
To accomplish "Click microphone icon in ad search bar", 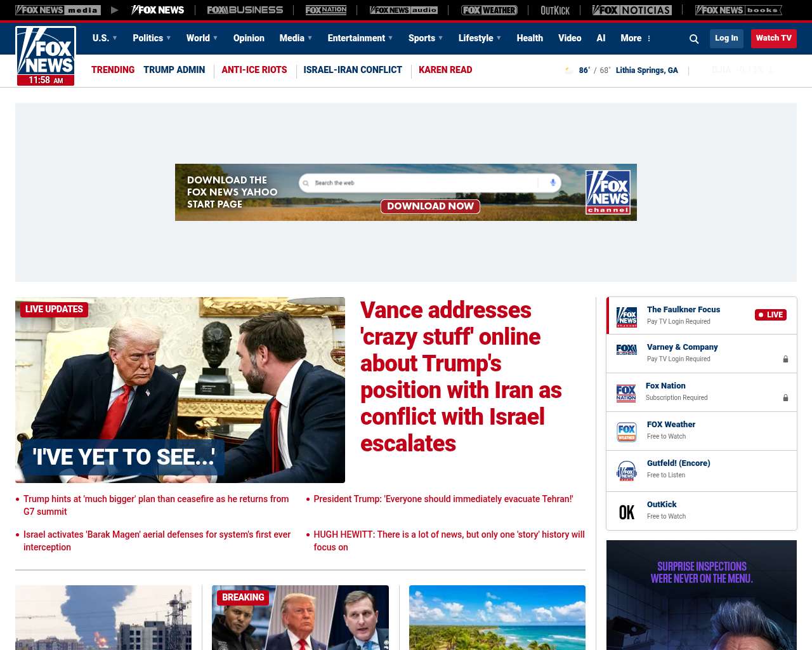I will coord(553,183).
